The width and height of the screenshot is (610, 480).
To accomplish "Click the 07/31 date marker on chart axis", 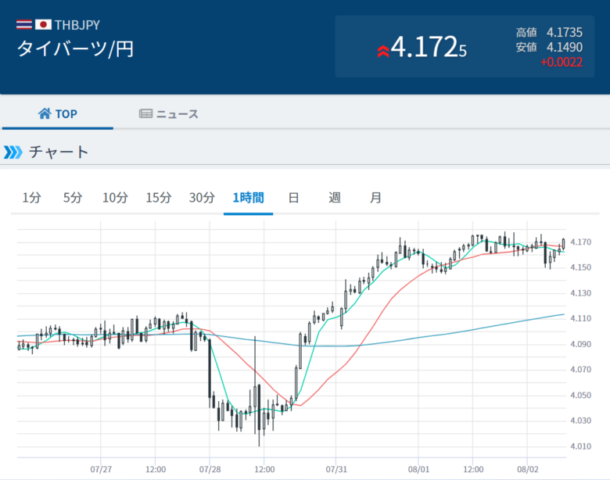I will coord(336,469).
